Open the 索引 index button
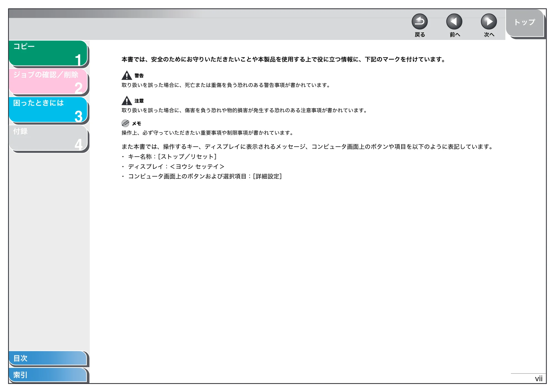Viewport: 555px width, 392px height. click(x=48, y=375)
